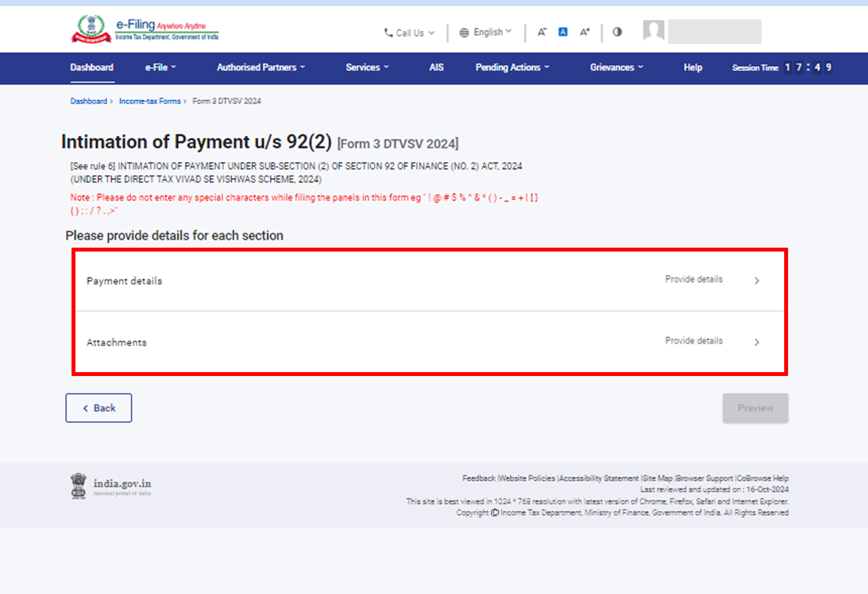The image size is (868, 594).
Task: Toggle high contrast mode icon
Action: coord(617,32)
